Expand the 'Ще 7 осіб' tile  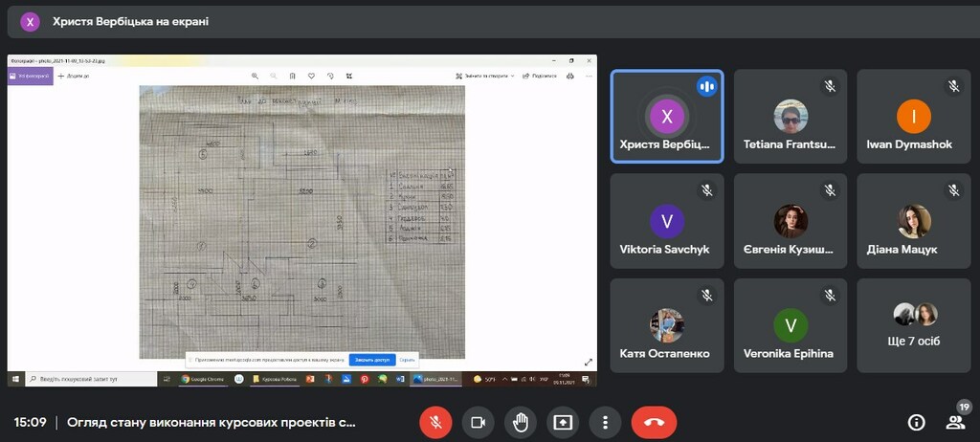coord(915,325)
